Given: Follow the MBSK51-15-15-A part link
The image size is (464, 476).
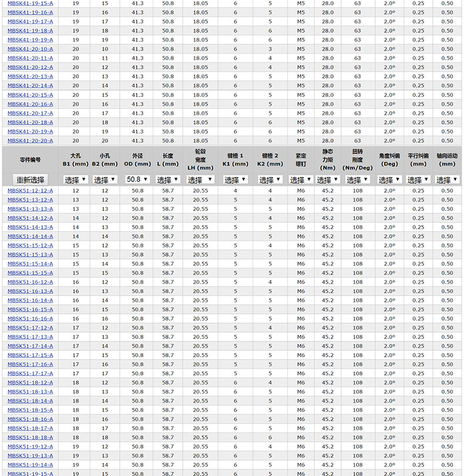Looking at the screenshot, I should pyautogui.click(x=31, y=273).
